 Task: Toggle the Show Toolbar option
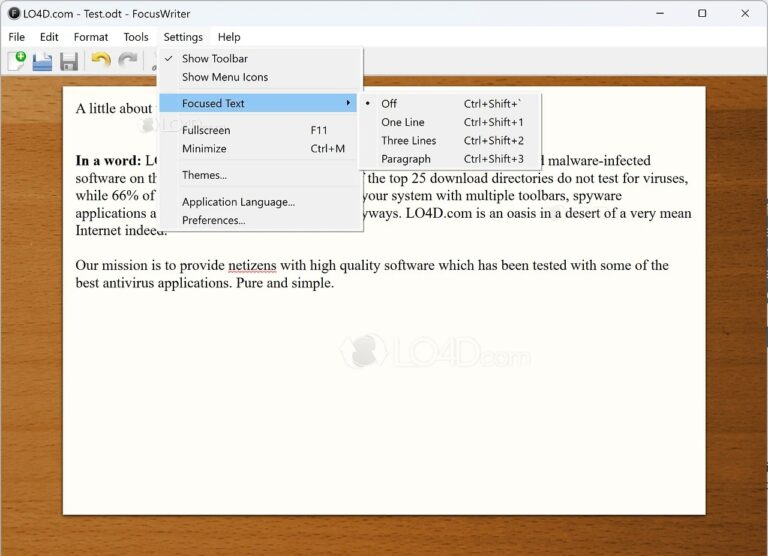(x=261, y=59)
